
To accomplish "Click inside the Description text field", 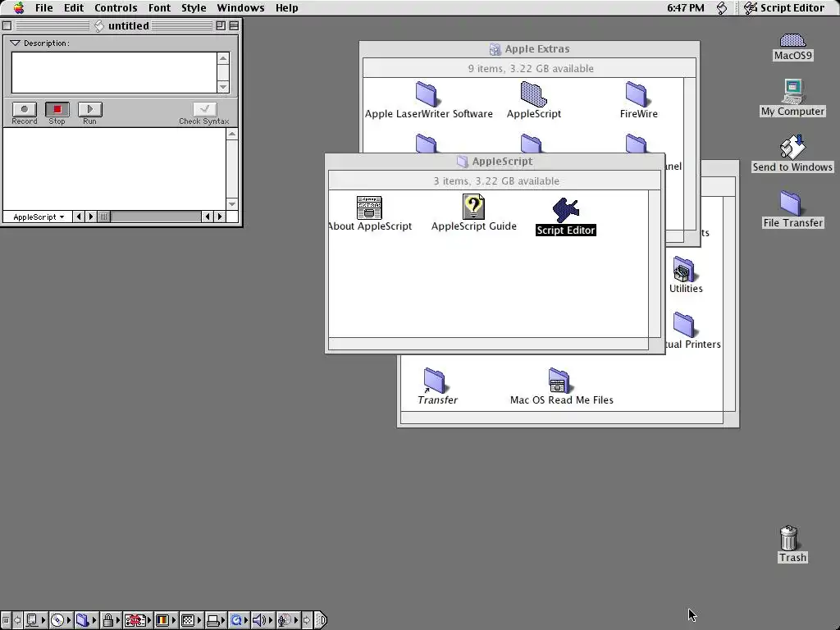I will click(114, 72).
